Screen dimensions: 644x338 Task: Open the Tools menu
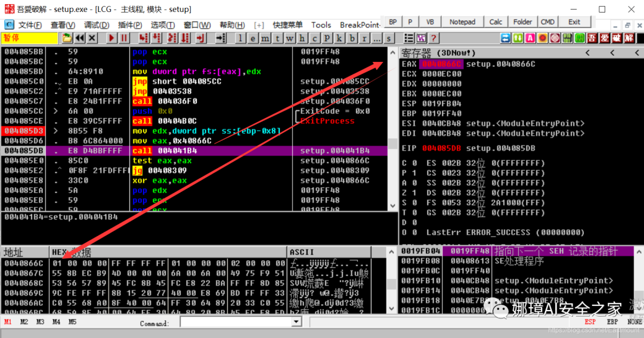(321, 25)
